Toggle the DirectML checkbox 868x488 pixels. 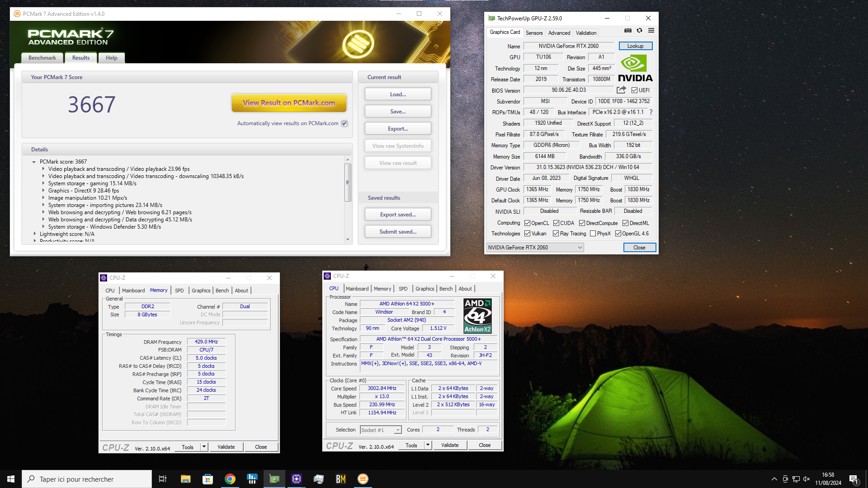coord(625,223)
